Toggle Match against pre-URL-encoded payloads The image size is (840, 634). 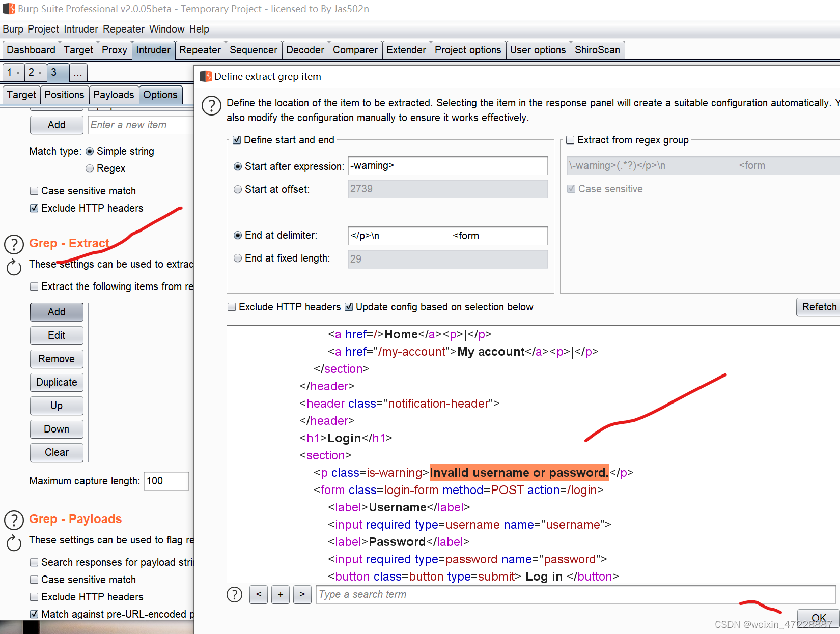click(x=34, y=614)
